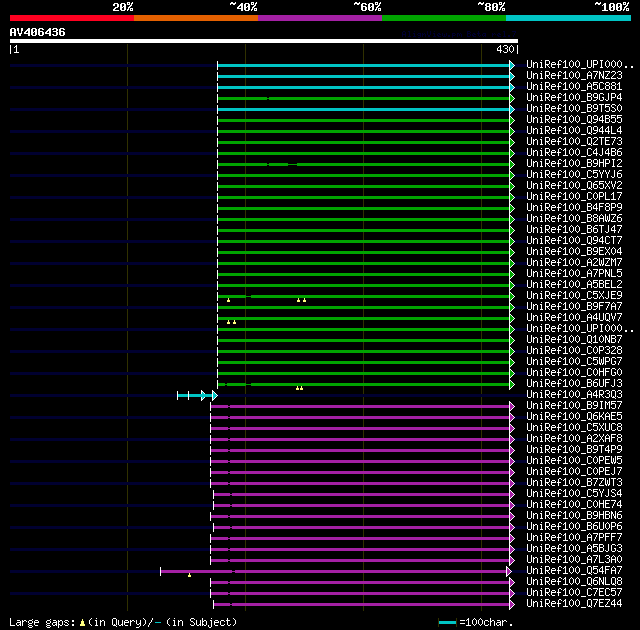Click the UniRef100_C0P328 label

(574, 351)
